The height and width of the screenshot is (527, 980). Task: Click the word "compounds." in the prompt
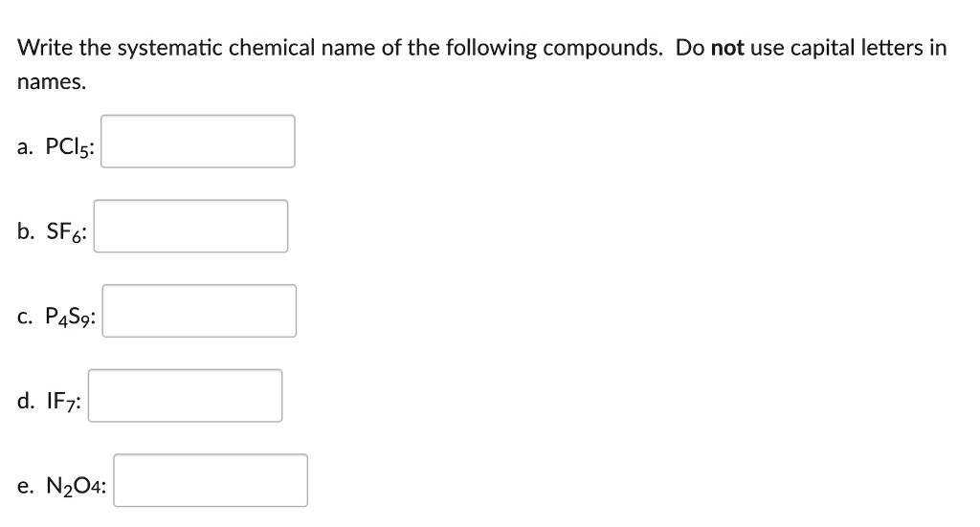pyautogui.click(x=602, y=48)
